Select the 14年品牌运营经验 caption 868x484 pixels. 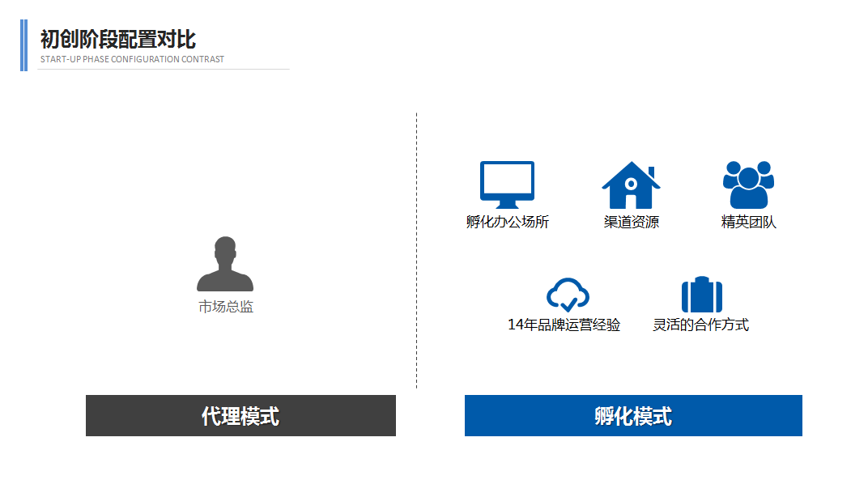[x=564, y=325]
